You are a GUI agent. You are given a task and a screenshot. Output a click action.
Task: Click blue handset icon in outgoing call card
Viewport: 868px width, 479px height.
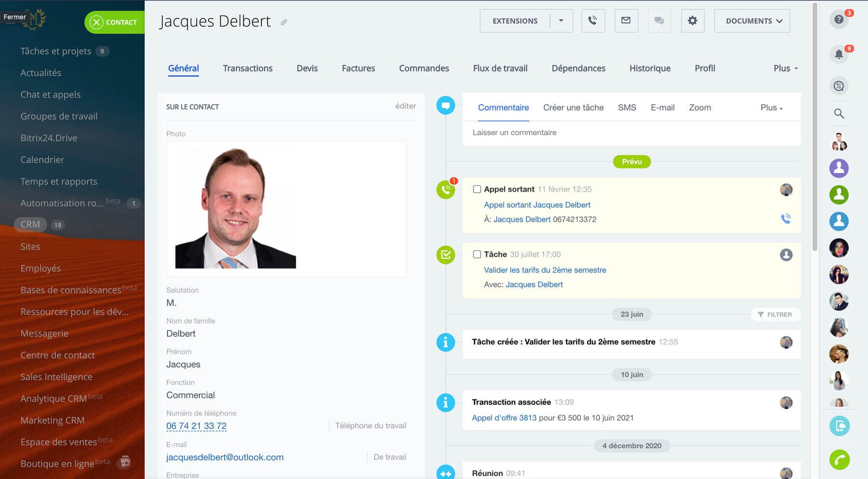click(786, 219)
